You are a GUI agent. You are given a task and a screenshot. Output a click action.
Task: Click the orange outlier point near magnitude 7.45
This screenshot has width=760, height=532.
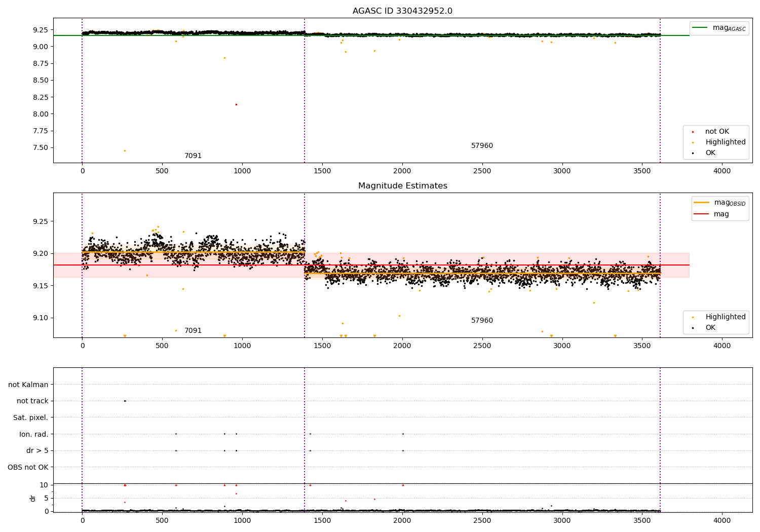pos(125,150)
